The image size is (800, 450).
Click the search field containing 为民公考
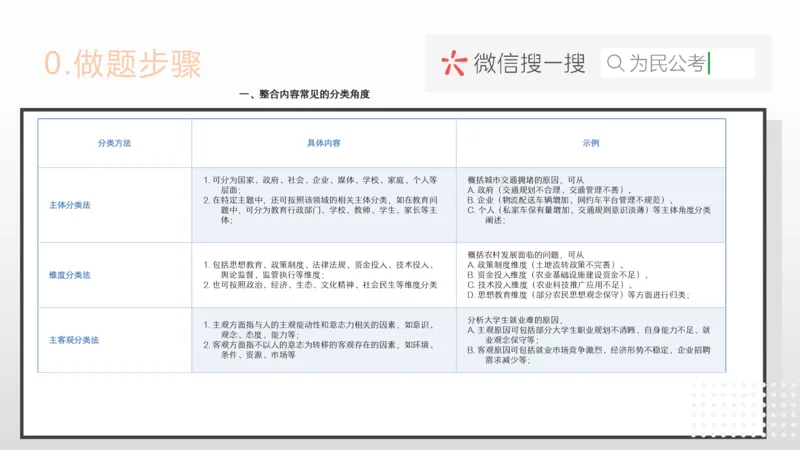click(677, 63)
